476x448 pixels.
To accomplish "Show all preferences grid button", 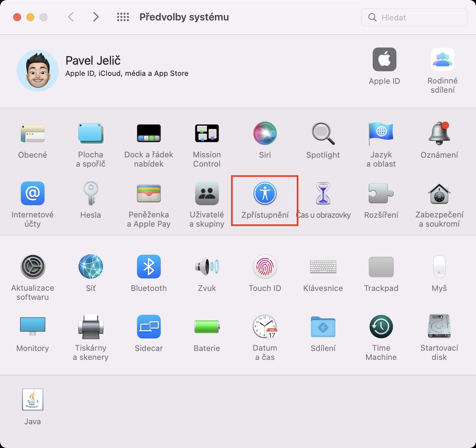I will [x=123, y=17].
